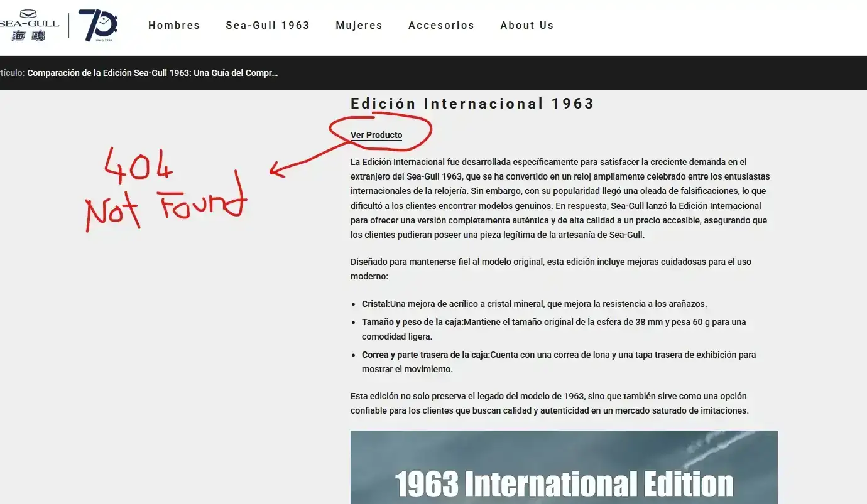The width and height of the screenshot is (867, 504).
Task: Click the Tamaño y peso de la caja label
Action: coord(412,322)
